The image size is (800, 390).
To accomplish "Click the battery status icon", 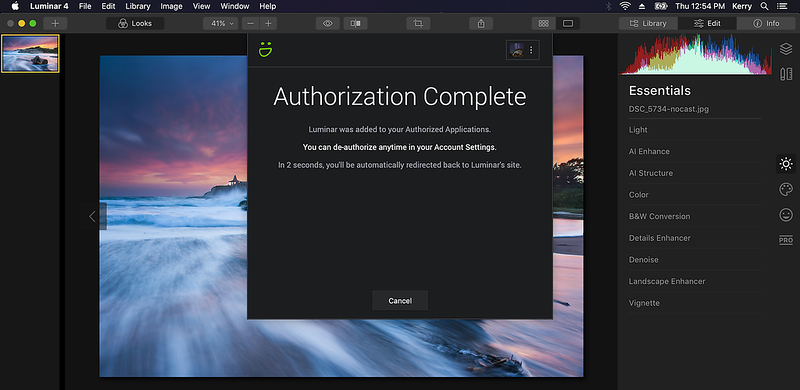I will [661, 6].
